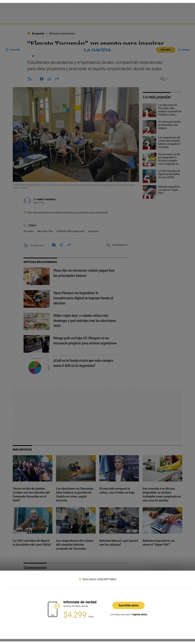The image size is (195, 644).
Task: Click Ingresá ahora link
Action: (x=140, y=614)
